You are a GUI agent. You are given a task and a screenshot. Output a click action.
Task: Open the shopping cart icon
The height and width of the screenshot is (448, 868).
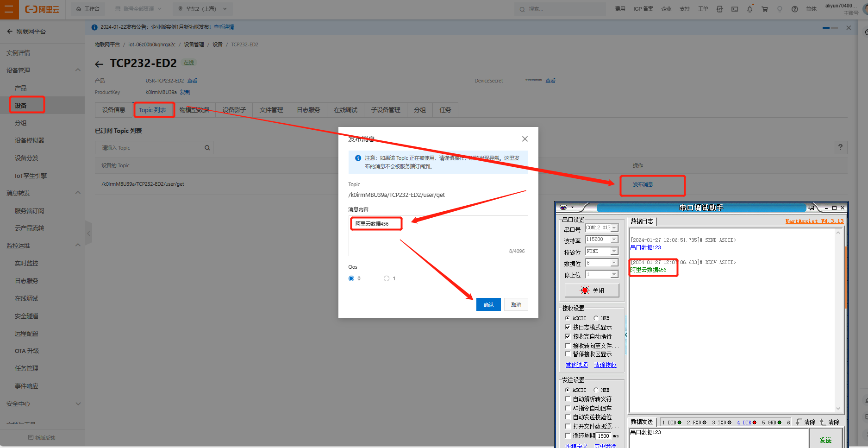pyautogui.click(x=765, y=9)
